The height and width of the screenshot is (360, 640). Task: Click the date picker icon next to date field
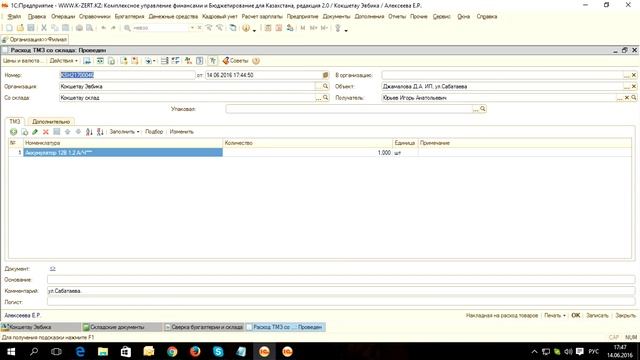325,75
